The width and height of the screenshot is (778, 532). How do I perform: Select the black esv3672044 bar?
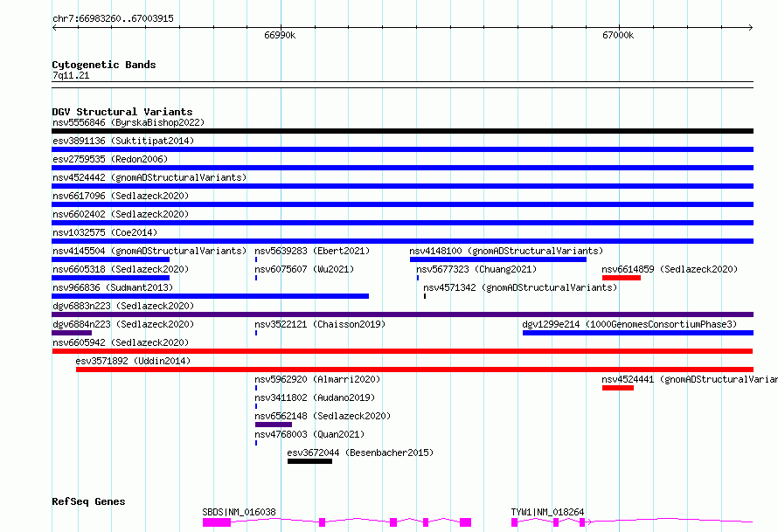click(x=309, y=461)
